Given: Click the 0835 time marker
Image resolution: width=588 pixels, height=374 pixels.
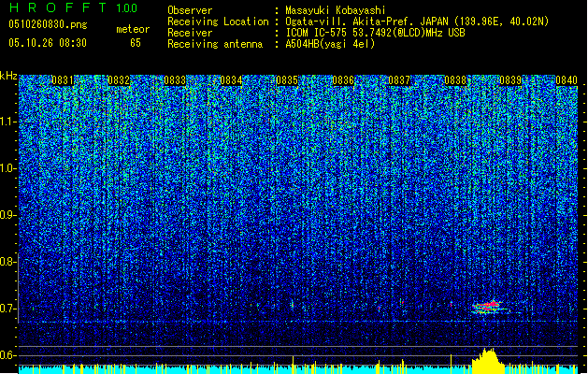Looking at the screenshot, I should click(287, 80).
